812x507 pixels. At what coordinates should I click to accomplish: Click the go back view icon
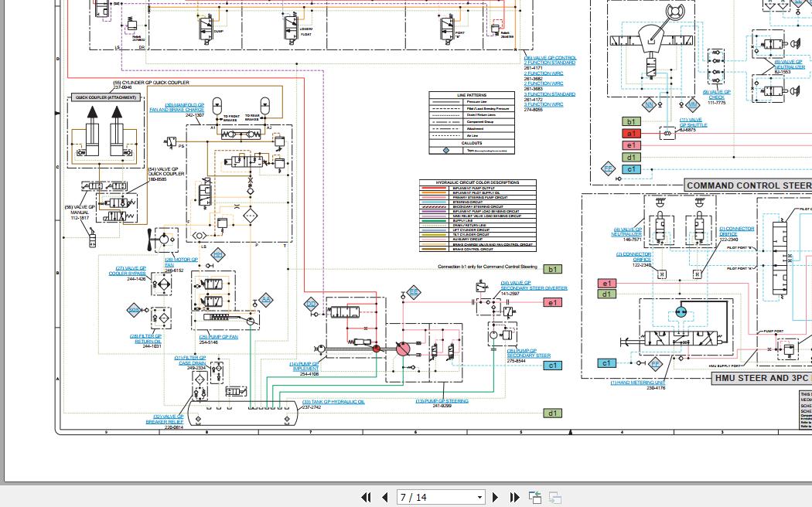point(535,498)
